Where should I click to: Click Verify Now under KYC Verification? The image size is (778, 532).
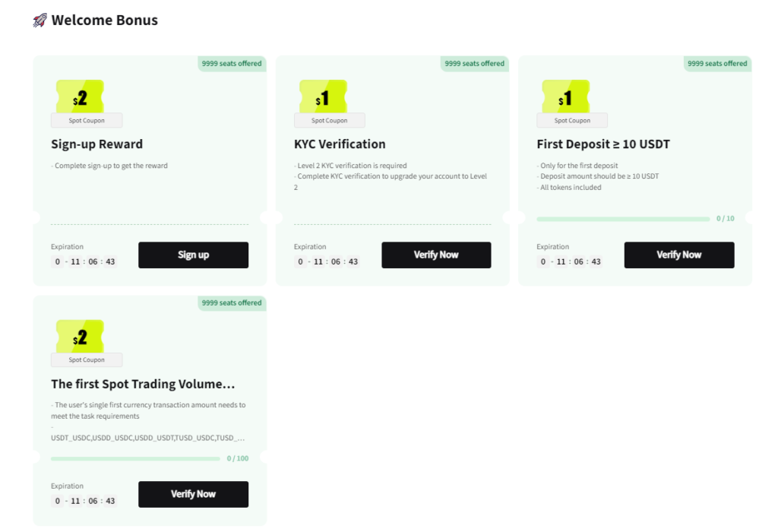pos(436,255)
